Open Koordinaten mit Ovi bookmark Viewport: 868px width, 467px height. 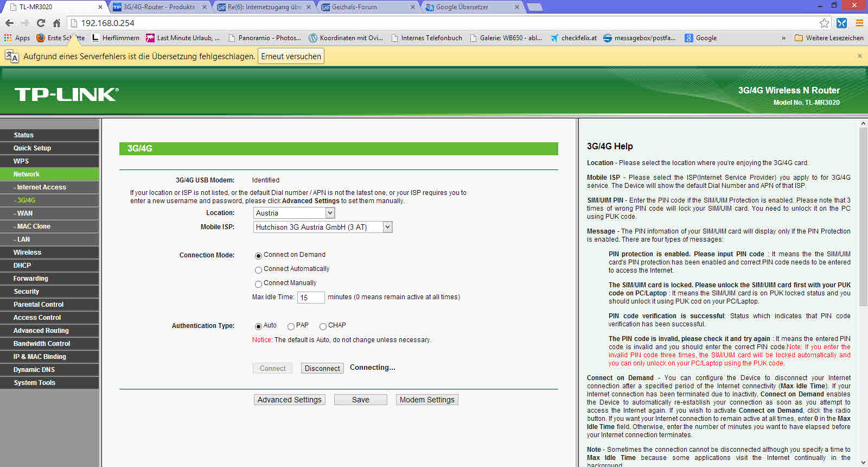[x=346, y=38]
